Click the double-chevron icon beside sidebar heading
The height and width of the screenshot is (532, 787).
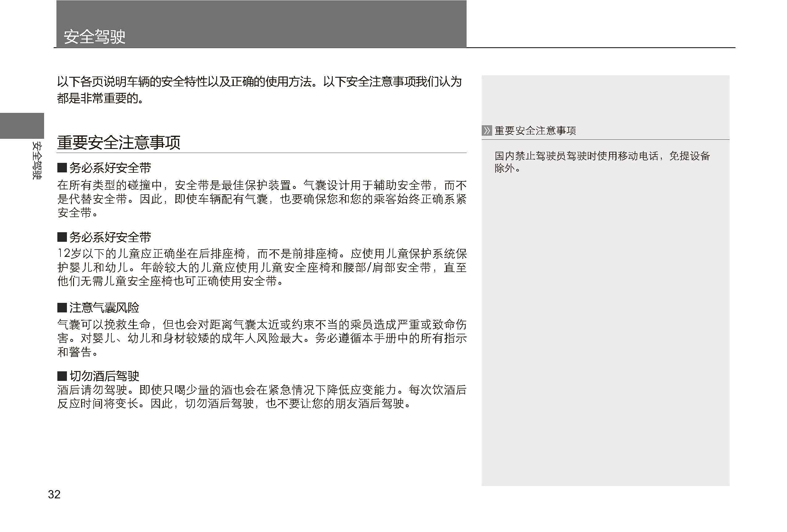point(487,131)
